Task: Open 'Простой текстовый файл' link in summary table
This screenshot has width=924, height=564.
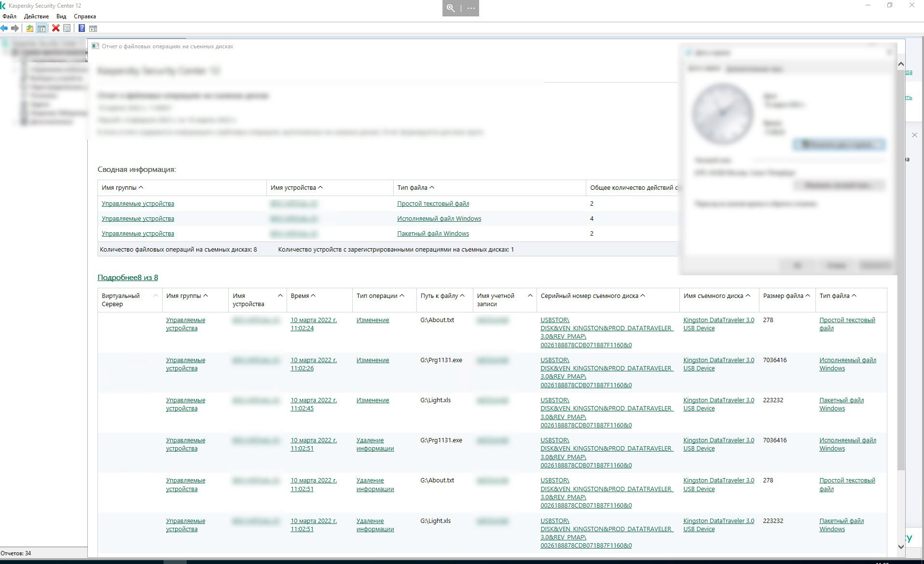Action: click(x=433, y=204)
